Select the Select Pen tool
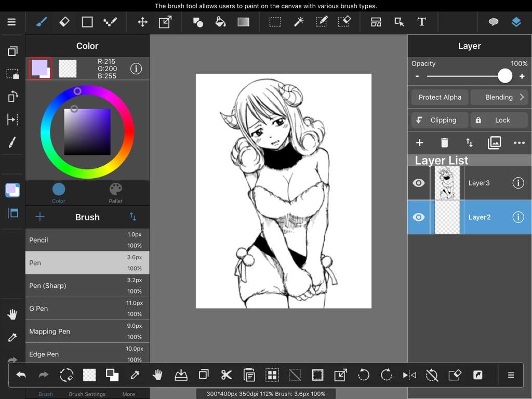 coord(321,22)
